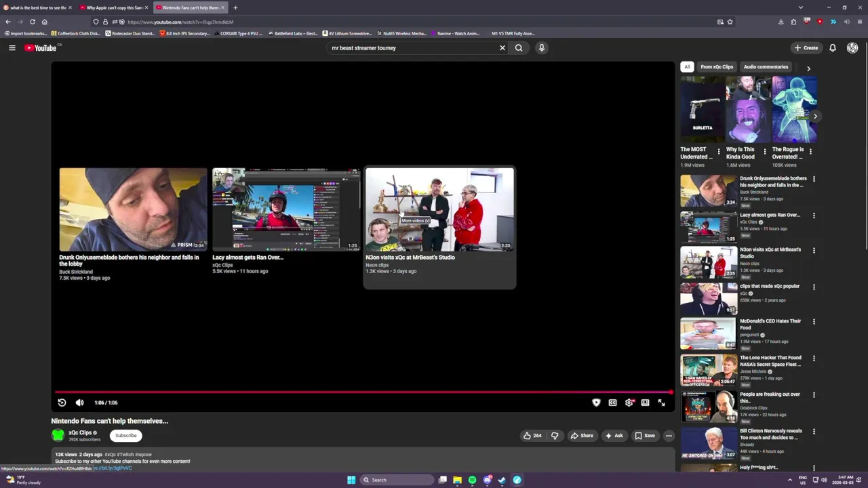Open menu for sidebar McDonald's CEO Hates Their Food
Viewport: 868px width, 488px height.
click(x=814, y=322)
